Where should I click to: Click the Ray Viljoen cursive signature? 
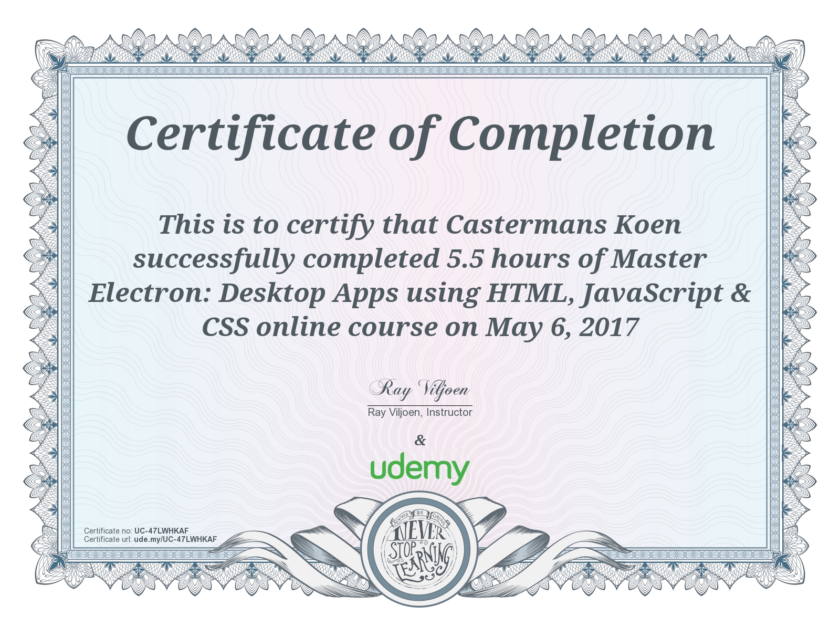point(419,390)
